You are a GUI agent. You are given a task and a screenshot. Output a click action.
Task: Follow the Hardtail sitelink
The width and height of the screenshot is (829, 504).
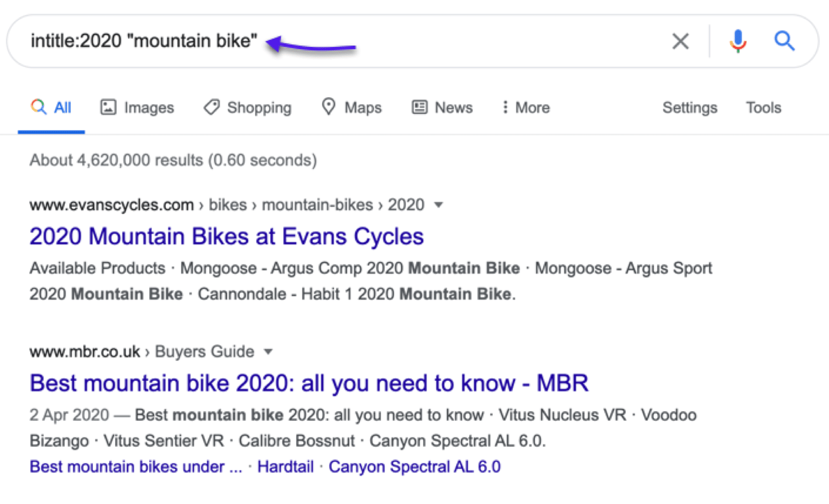tap(286, 467)
